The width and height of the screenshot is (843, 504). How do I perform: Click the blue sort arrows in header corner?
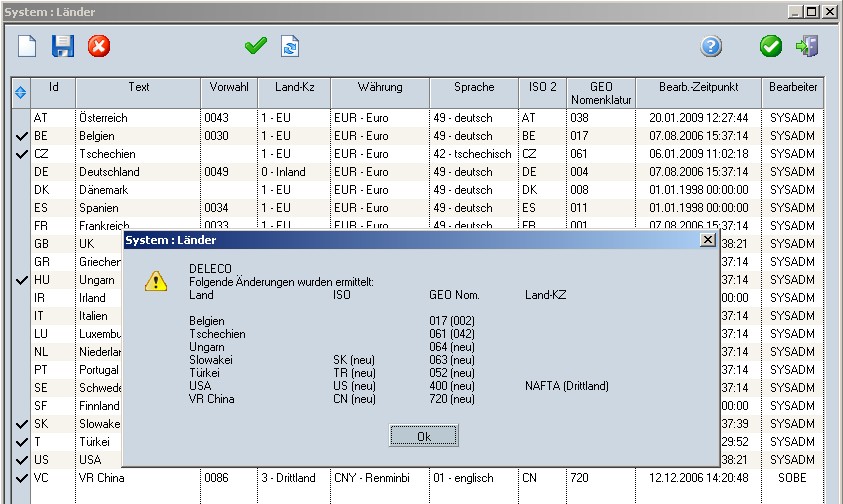tap(21, 93)
